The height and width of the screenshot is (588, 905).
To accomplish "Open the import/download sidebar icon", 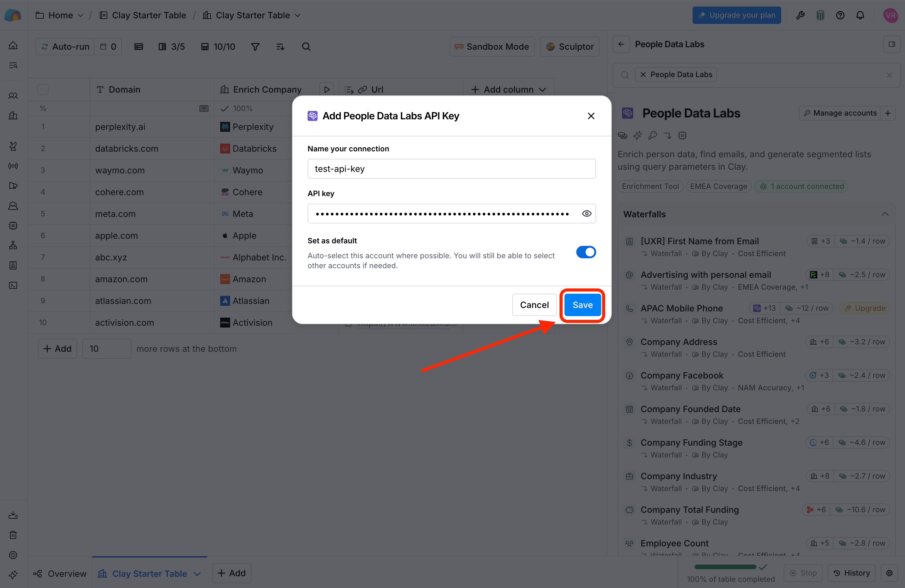I will point(13,515).
